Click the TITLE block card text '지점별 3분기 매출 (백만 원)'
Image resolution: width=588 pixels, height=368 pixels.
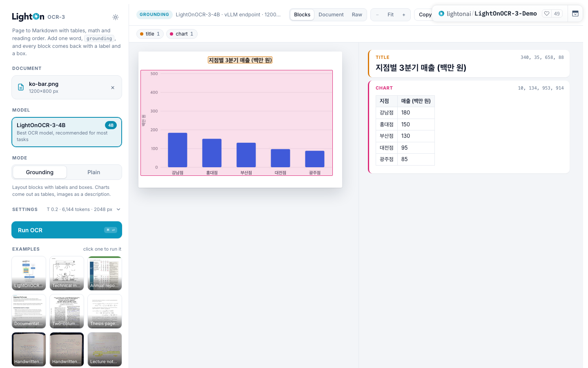pos(421,68)
